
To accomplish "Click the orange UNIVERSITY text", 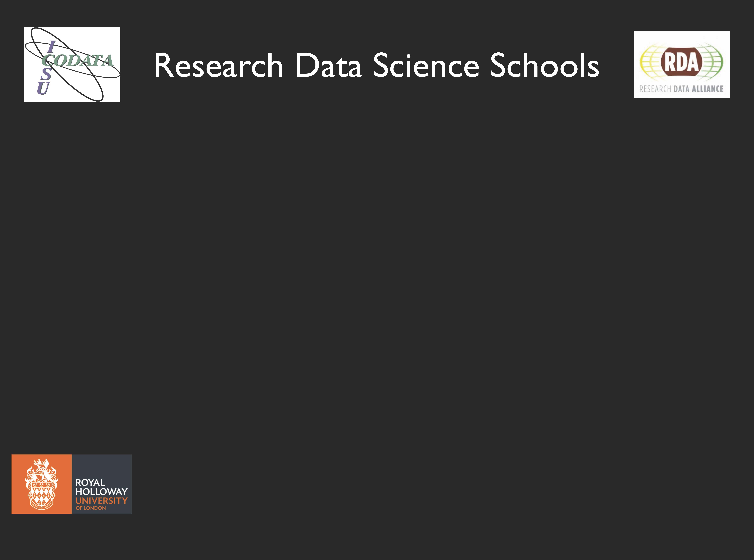I will click(x=101, y=501).
